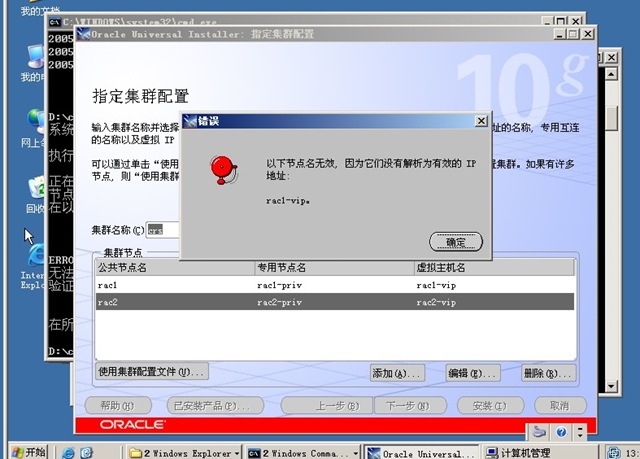Click Oracle installer title bar icon
The image size is (640, 459).
(83, 34)
